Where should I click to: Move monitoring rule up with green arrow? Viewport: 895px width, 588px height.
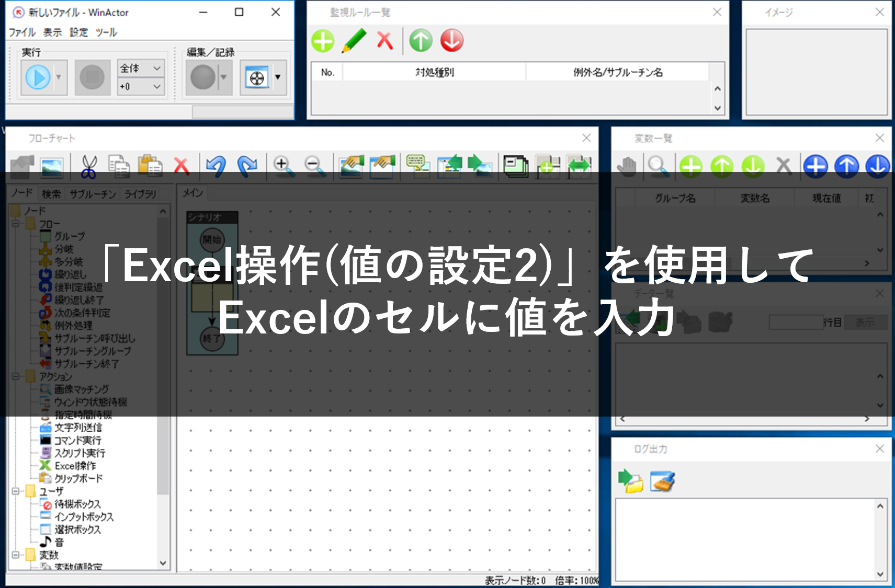[x=421, y=41]
